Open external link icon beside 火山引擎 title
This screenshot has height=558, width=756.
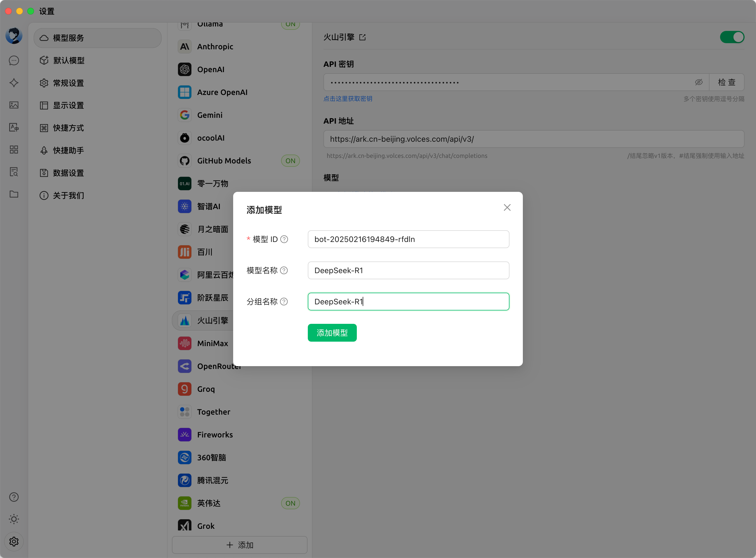pyautogui.click(x=362, y=38)
